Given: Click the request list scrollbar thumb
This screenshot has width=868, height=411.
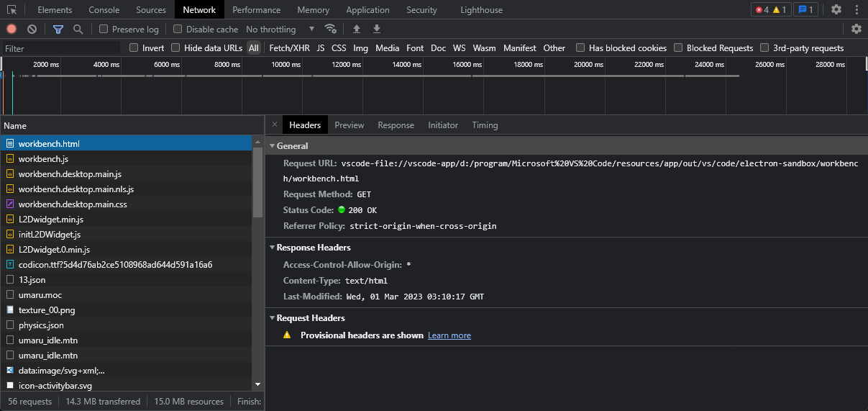Looking at the screenshot, I should [x=258, y=182].
